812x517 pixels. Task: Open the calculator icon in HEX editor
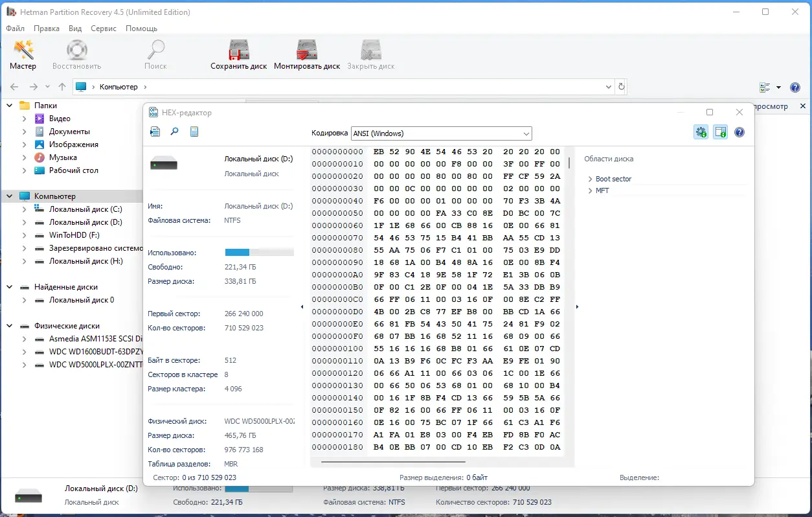tap(194, 132)
